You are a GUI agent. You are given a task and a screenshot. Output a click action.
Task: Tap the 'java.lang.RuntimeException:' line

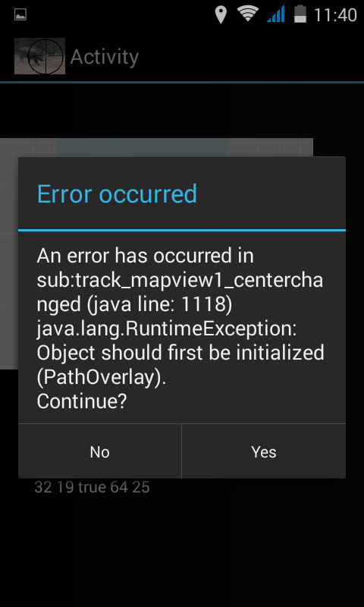(x=167, y=329)
